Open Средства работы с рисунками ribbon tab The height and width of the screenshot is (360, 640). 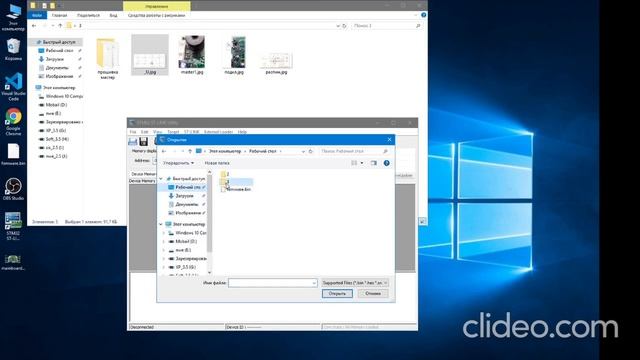click(156, 15)
